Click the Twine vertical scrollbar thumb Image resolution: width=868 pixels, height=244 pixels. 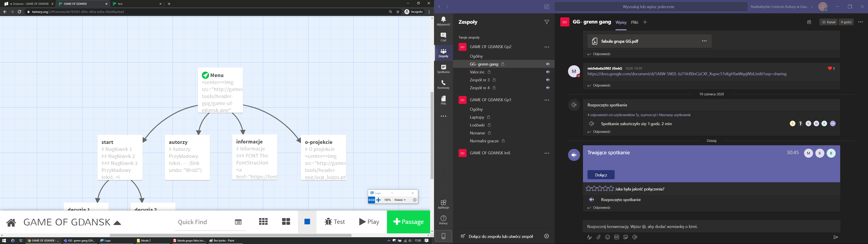pos(432,136)
